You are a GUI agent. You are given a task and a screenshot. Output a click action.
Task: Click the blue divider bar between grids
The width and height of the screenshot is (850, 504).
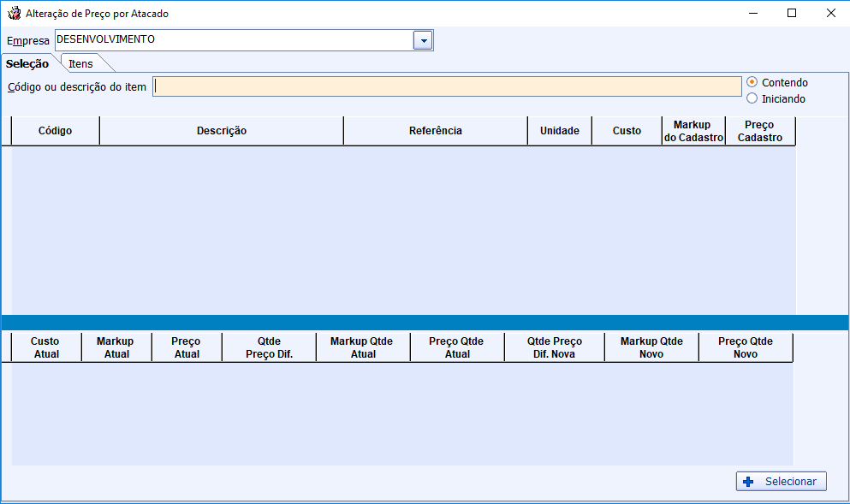425,323
